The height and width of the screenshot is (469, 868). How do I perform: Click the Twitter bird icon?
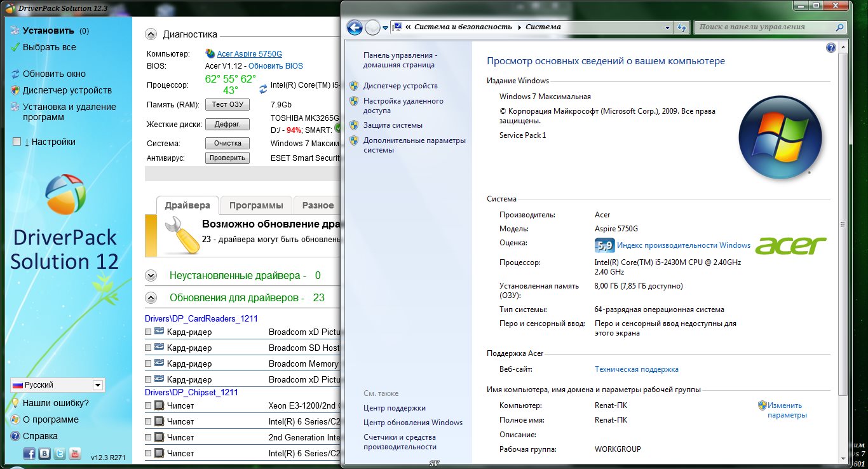pyautogui.click(x=60, y=453)
